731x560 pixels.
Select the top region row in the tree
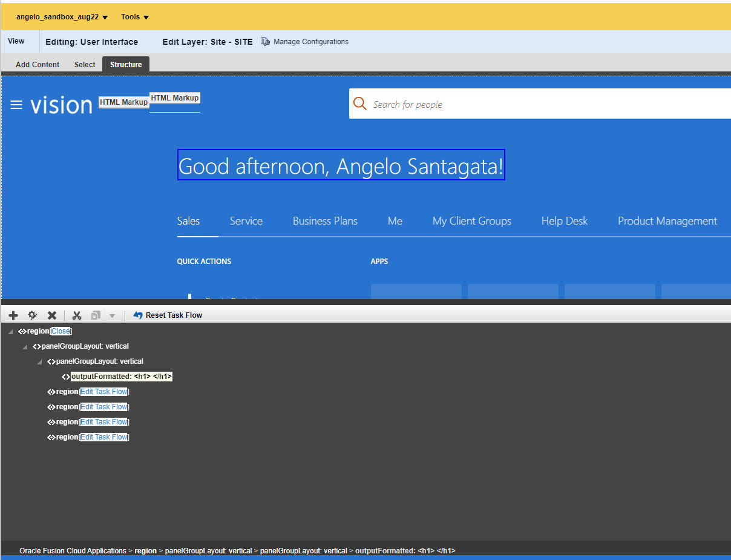[x=38, y=331]
